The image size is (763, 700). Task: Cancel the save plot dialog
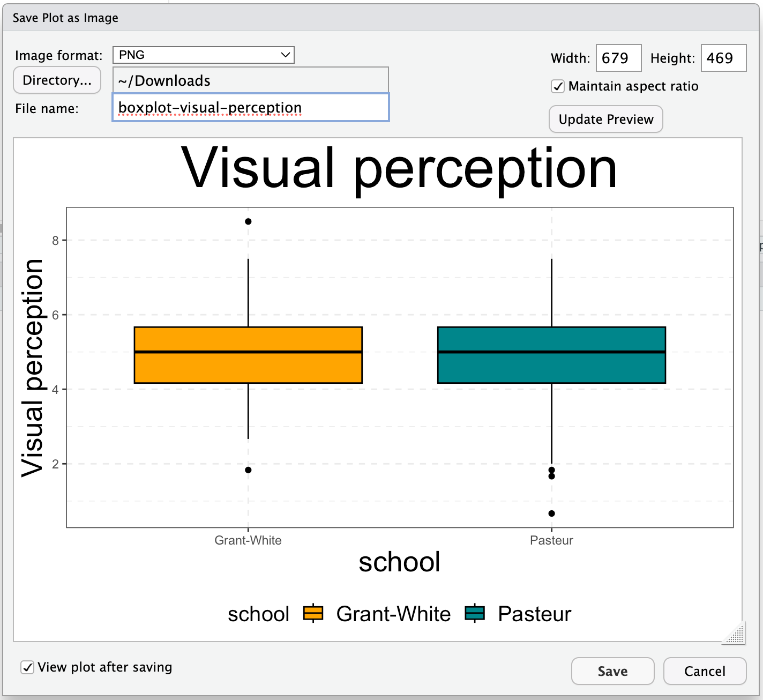[705, 671]
